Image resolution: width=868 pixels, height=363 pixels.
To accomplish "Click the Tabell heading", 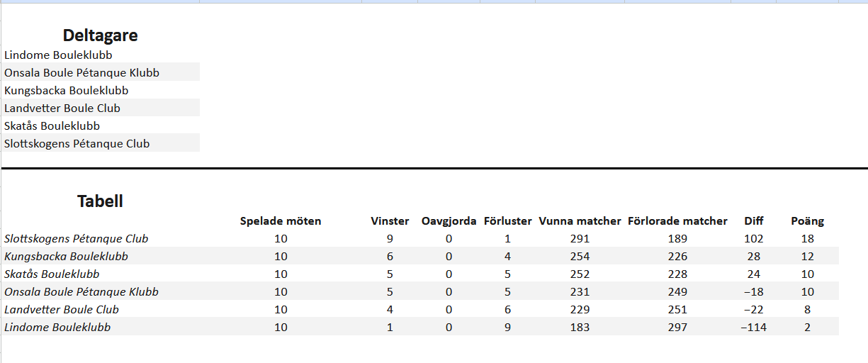I will tap(100, 201).
